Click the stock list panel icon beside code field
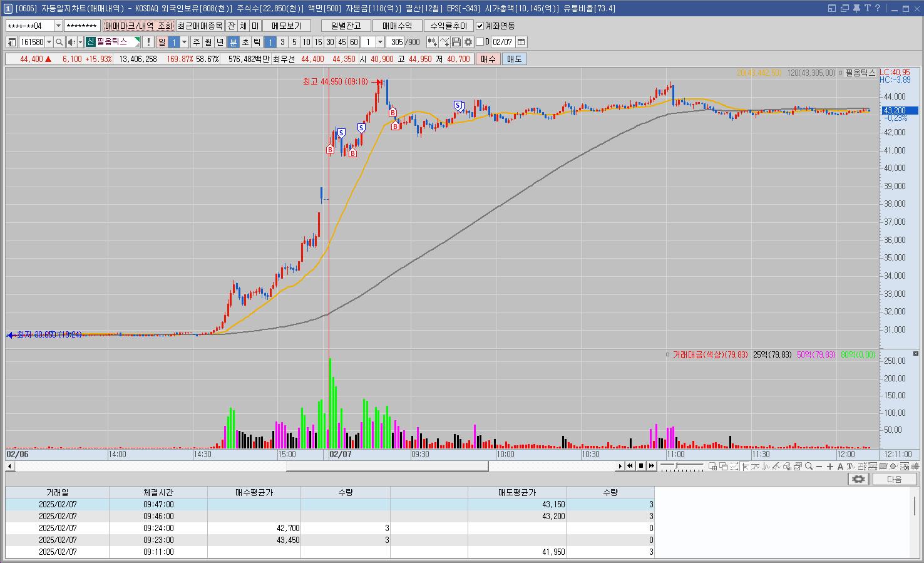924x563 pixels. point(12,42)
